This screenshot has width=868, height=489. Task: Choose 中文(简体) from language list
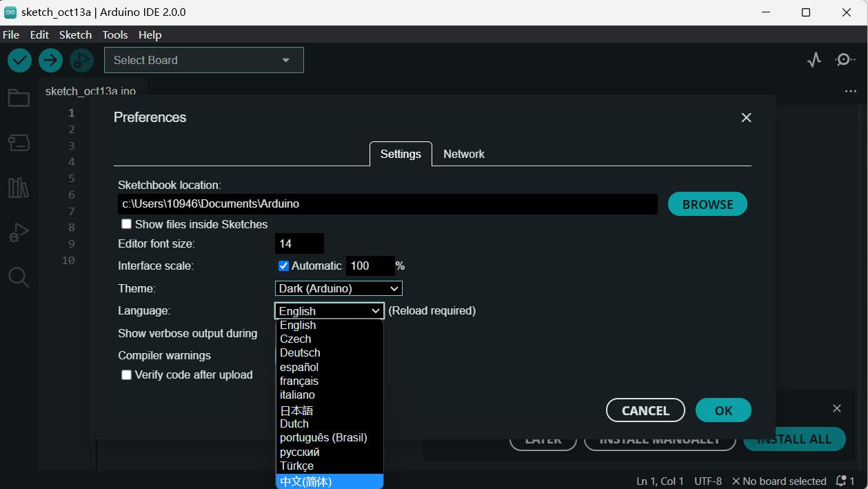[x=330, y=481]
